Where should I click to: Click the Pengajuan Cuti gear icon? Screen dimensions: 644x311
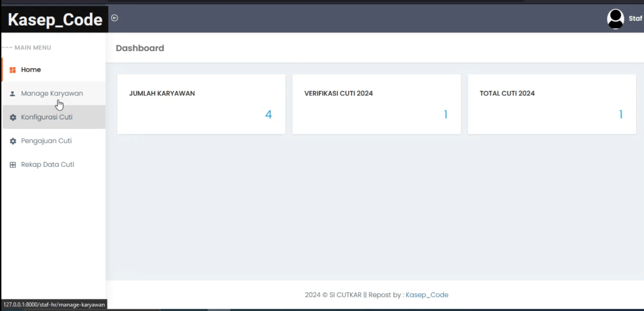tap(13, 141)
